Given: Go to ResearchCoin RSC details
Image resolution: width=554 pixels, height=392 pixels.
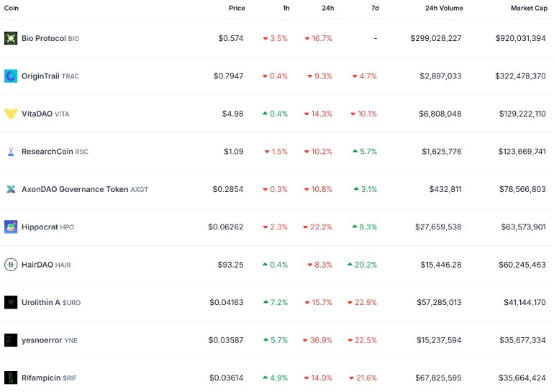Looking at the screenshot, I should click(47, 152).
